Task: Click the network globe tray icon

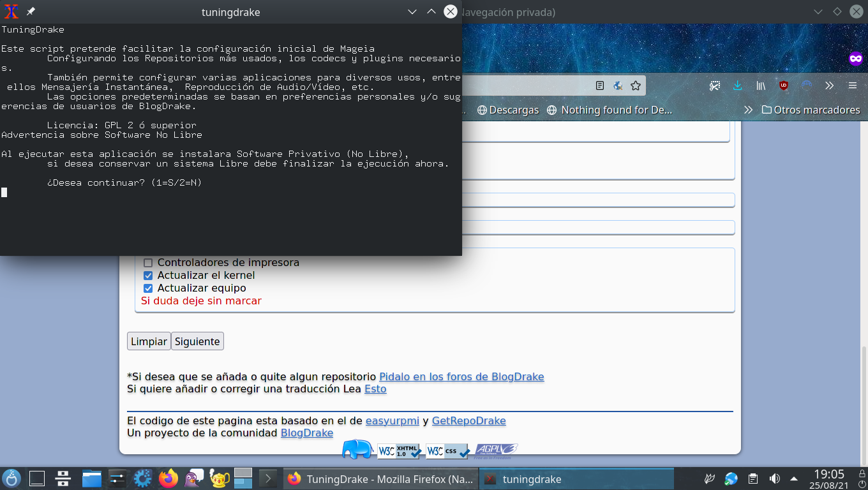Action: coord(731,479)
